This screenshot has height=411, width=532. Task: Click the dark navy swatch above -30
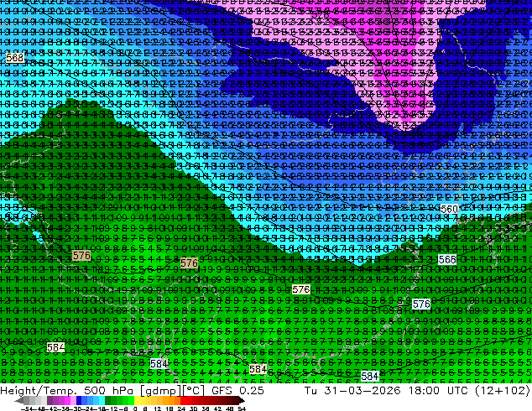[x=79, y=401]
